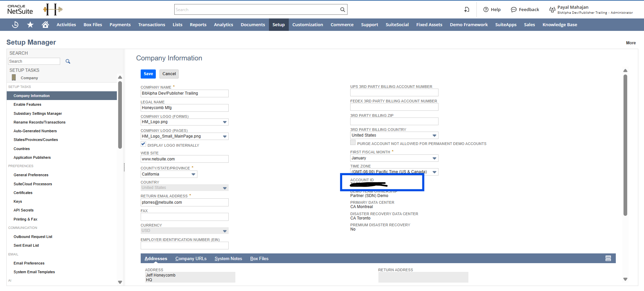Open the SuiteApps menu

506,25
